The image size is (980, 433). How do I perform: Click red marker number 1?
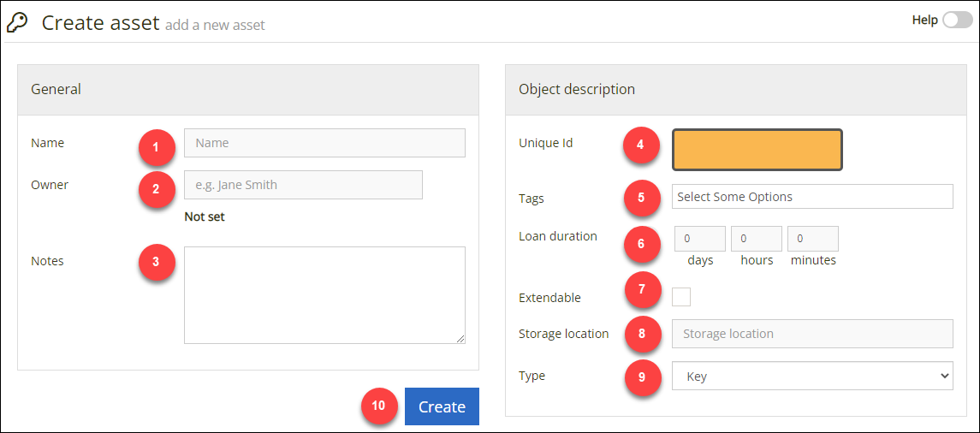click(157, 147)
